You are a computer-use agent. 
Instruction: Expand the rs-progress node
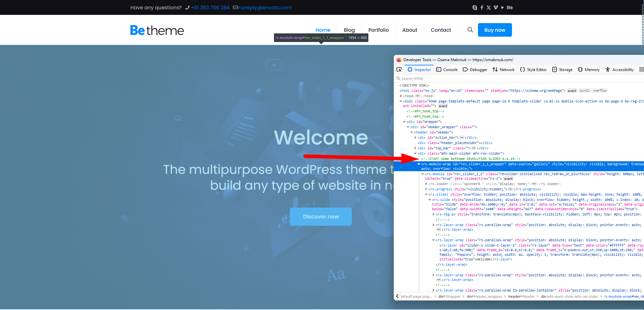[x=426, y=189]
